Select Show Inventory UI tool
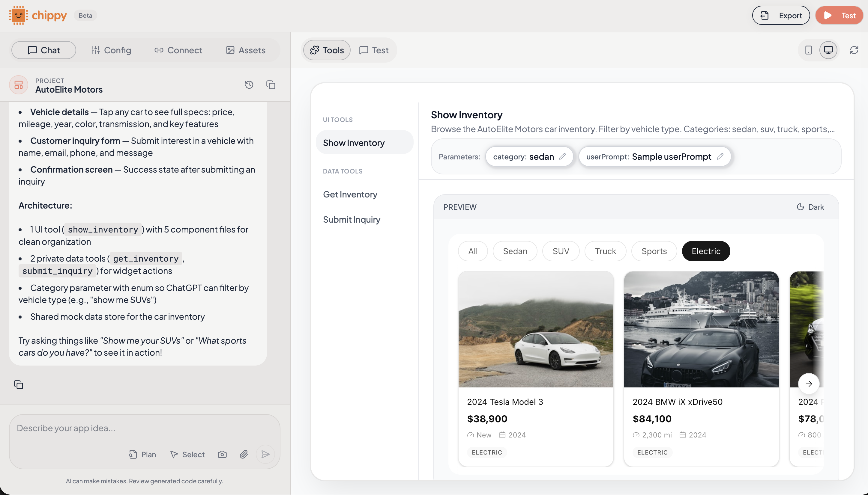This screenshot has height=495, width=868. pos(364,142)
